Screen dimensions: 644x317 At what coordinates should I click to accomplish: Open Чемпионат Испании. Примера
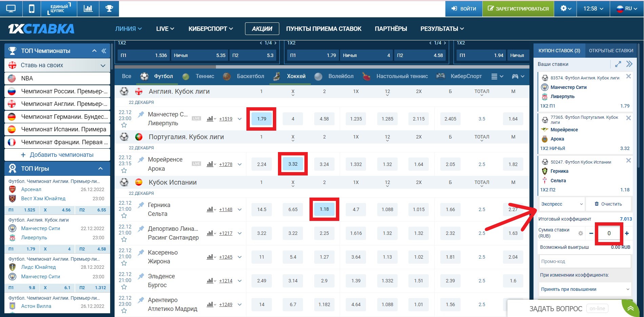click(x=57, y=129)
